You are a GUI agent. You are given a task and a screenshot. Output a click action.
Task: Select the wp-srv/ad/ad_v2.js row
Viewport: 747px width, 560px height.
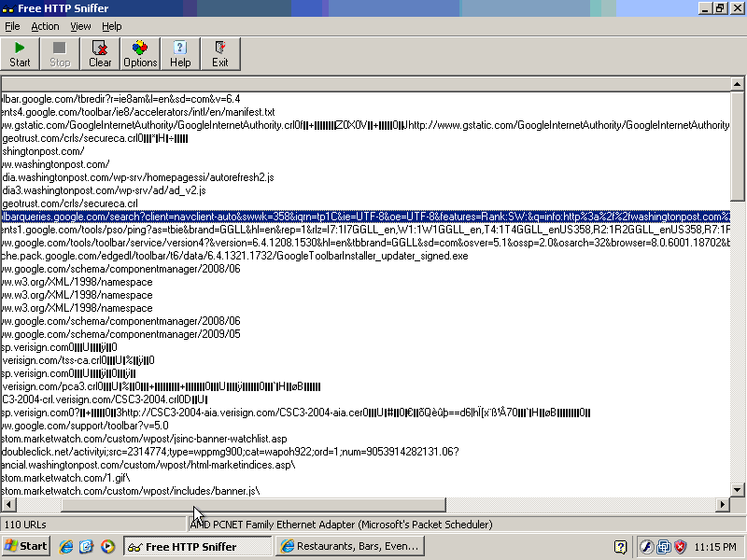(x=365, y=190)
